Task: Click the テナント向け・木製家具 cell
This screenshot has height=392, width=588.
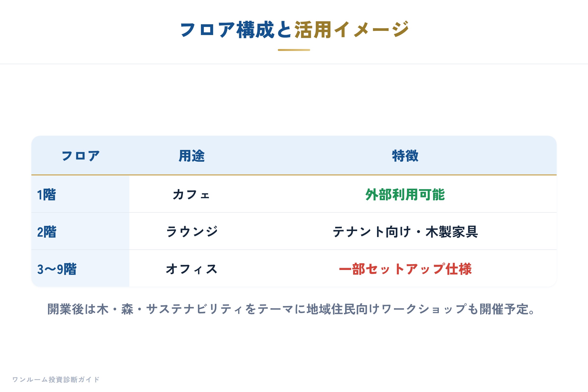Action: [405, 232]
